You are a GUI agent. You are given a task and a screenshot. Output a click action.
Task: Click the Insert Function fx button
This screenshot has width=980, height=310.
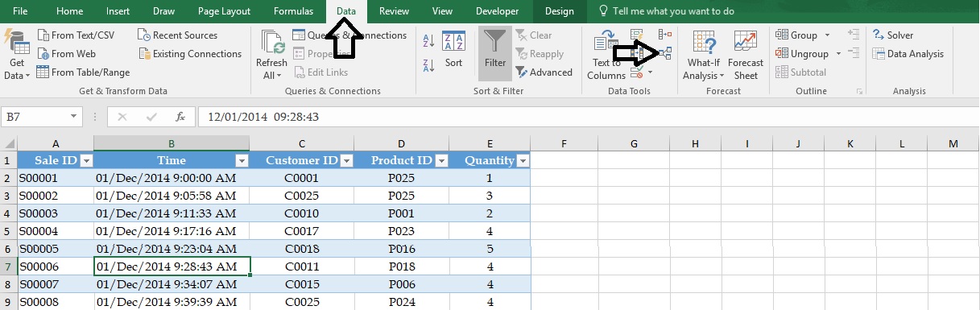[180, 117]
